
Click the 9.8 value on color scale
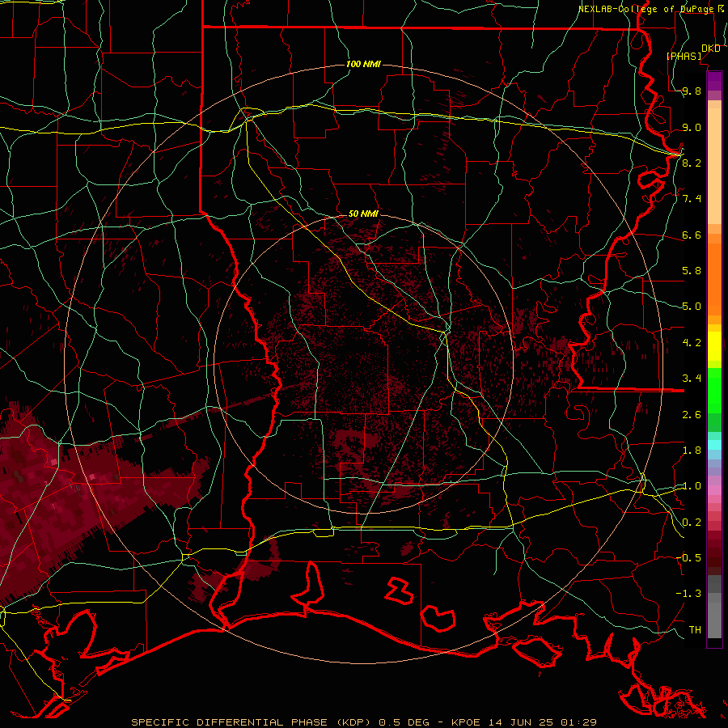tap(692, 91)
